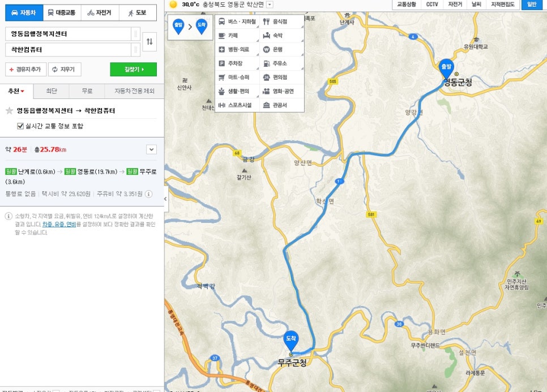Toggle CCTV map layer
The height and width of the screenshot is (392, 547).
(432, 4)
